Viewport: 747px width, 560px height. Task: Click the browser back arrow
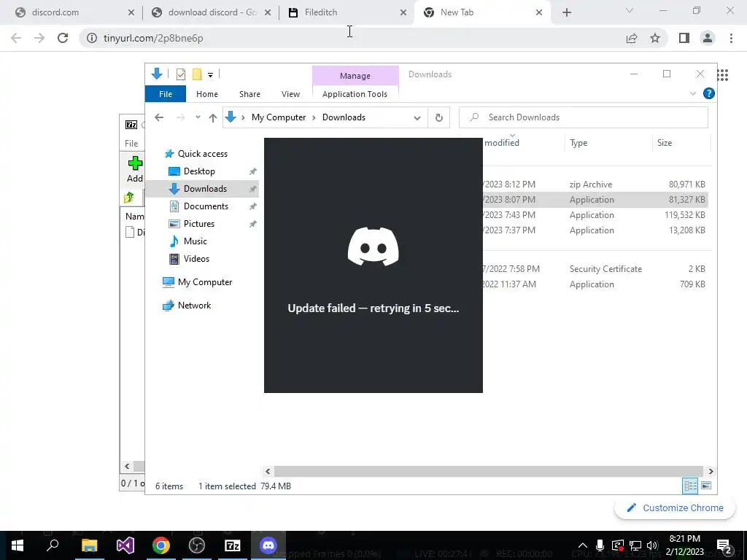click(x=16, y=38)
